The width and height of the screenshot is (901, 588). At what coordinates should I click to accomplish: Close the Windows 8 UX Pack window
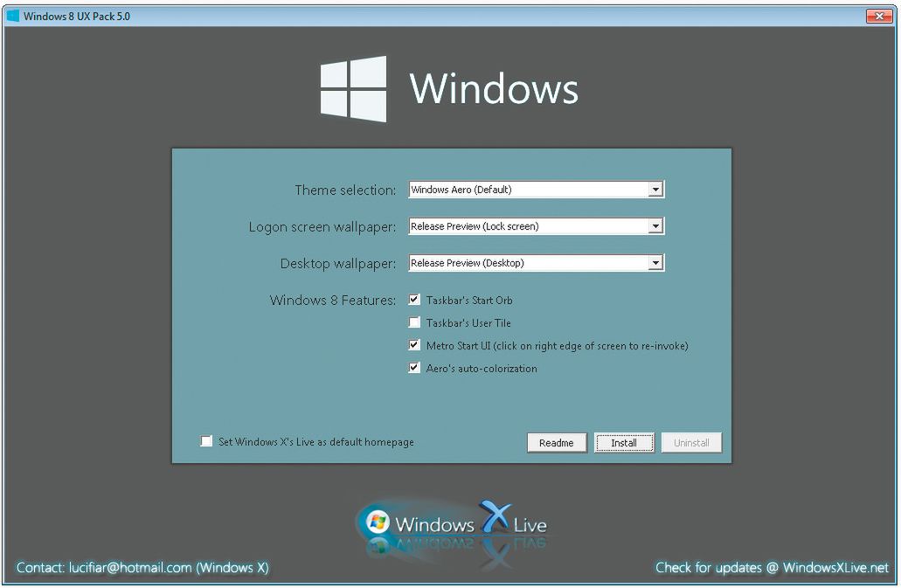(x=878, y=16)
